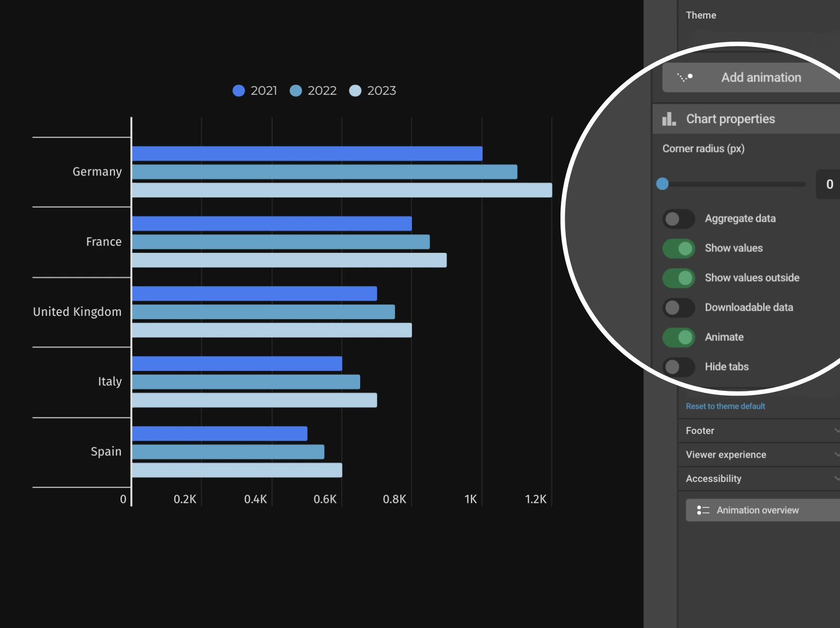Click the 2023 legend dot
The image size is (840, 628).
[x=355, y=91]
